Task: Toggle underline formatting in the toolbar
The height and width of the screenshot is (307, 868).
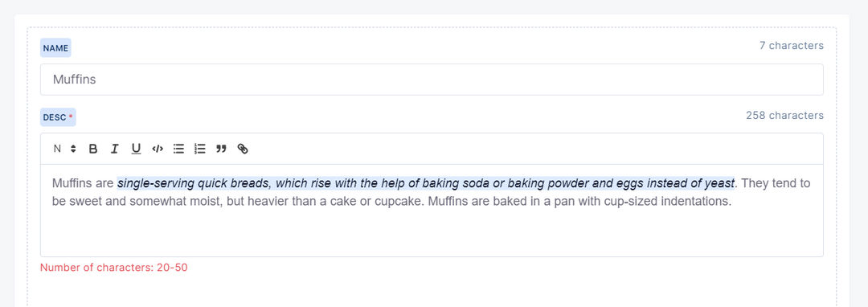Action: 136,149
